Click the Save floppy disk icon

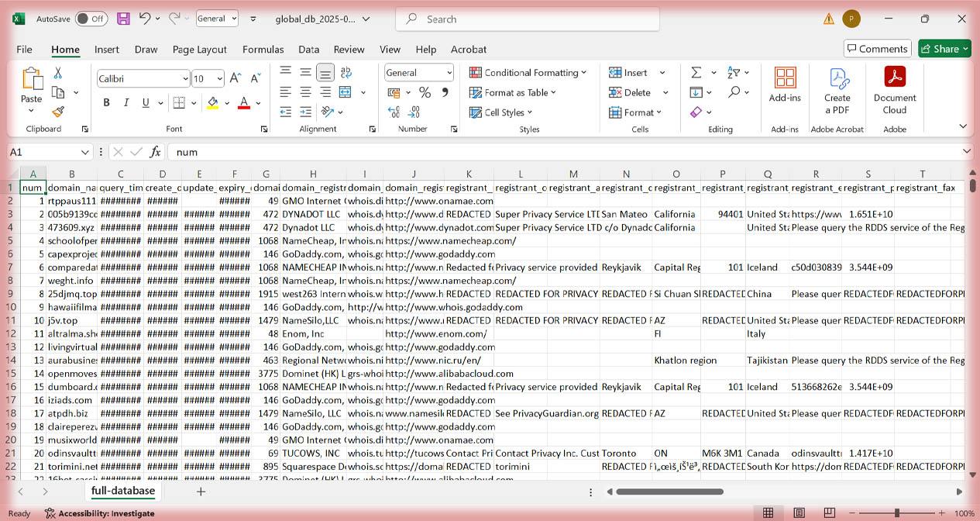(x=123, y=19)
